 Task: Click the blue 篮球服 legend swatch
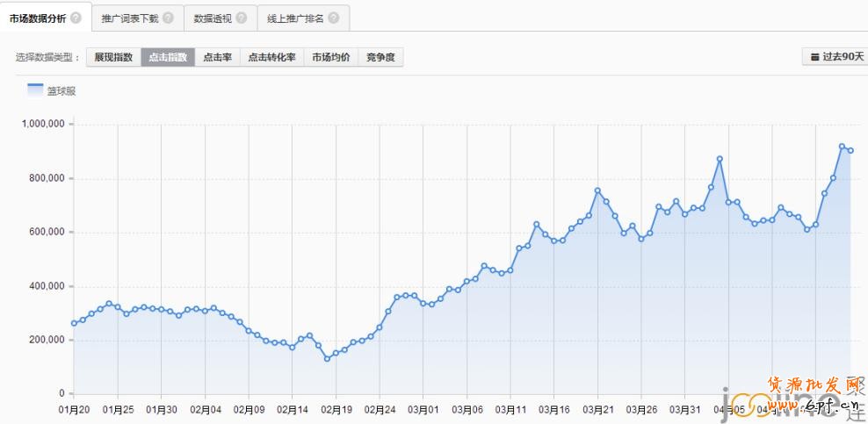pos(35,90)
